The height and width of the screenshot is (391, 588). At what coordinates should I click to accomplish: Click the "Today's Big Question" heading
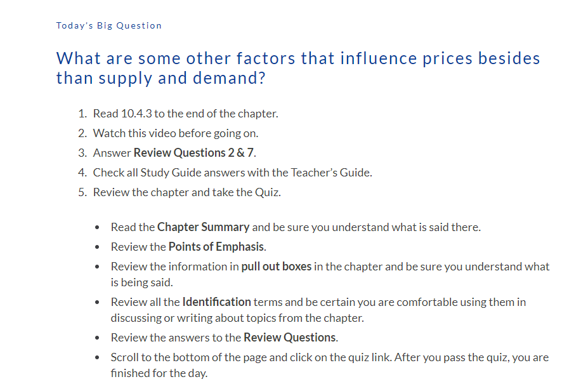coord(108,25)
